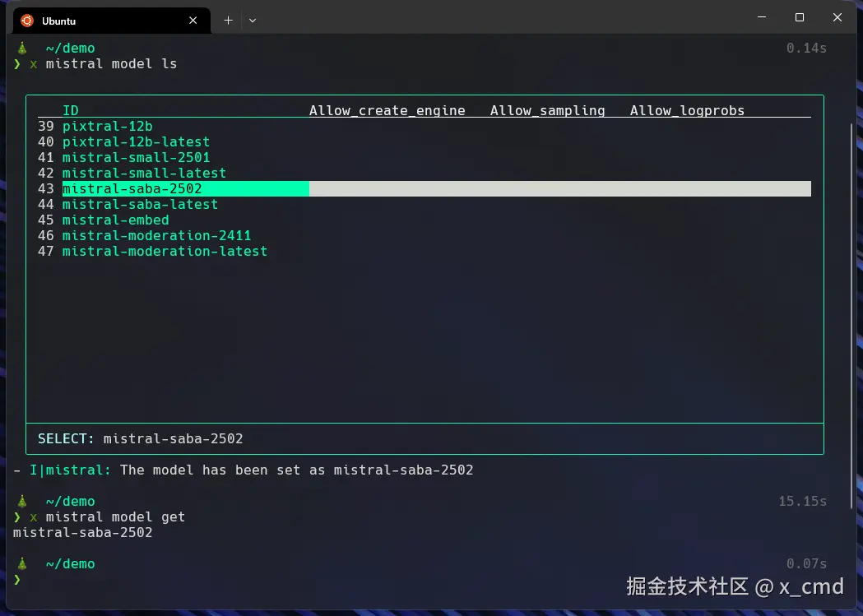Screen dimensions: 863x616
Task: Select row 42 mistral-small-latest
Action: tap(425, 174)
